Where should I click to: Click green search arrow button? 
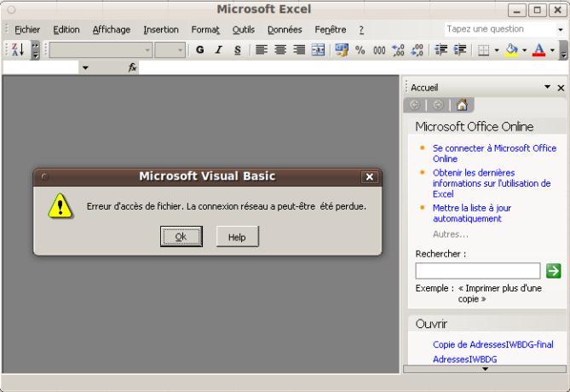(553, 271)
